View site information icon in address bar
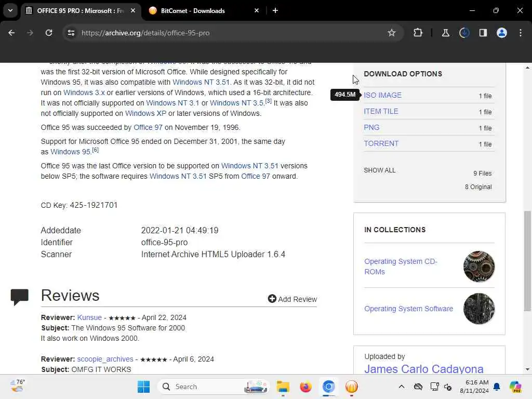The width and height of the screenshot is (532, 399). click(x=71, y=33)
